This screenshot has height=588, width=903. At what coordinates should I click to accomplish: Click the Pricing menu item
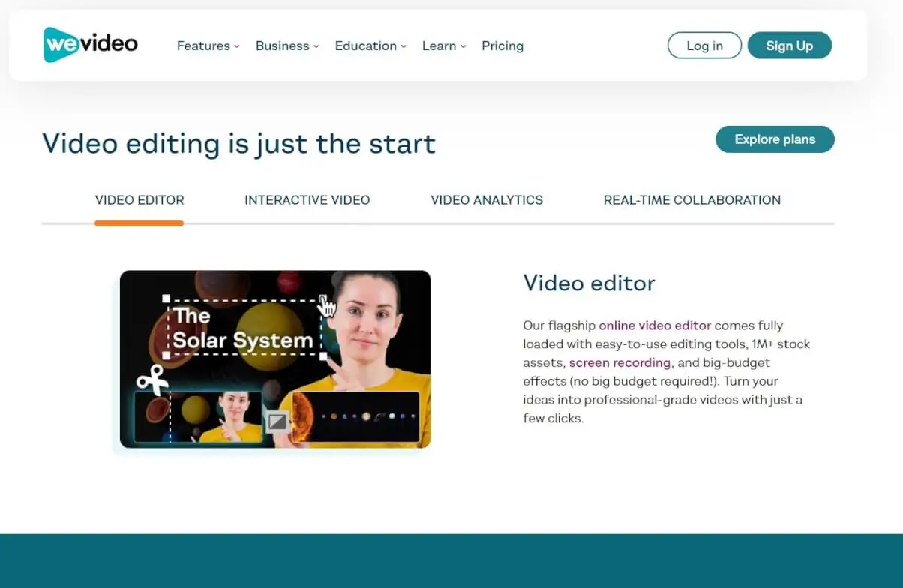point(502,46)
